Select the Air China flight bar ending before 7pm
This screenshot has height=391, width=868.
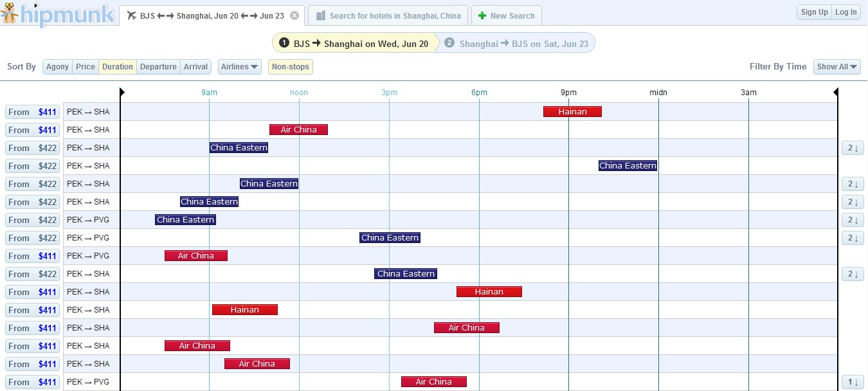click(467, 328)
